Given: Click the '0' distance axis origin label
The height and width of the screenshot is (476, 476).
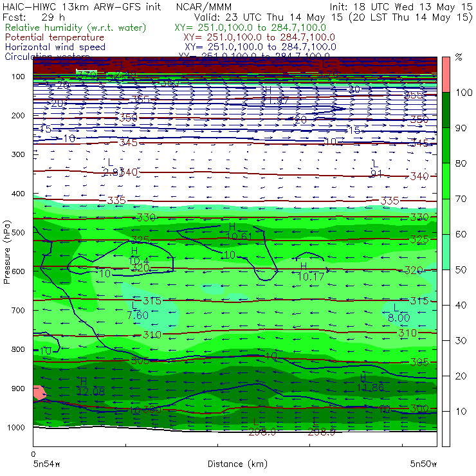Looking at the screenshot, I should [x=33, y=454].
